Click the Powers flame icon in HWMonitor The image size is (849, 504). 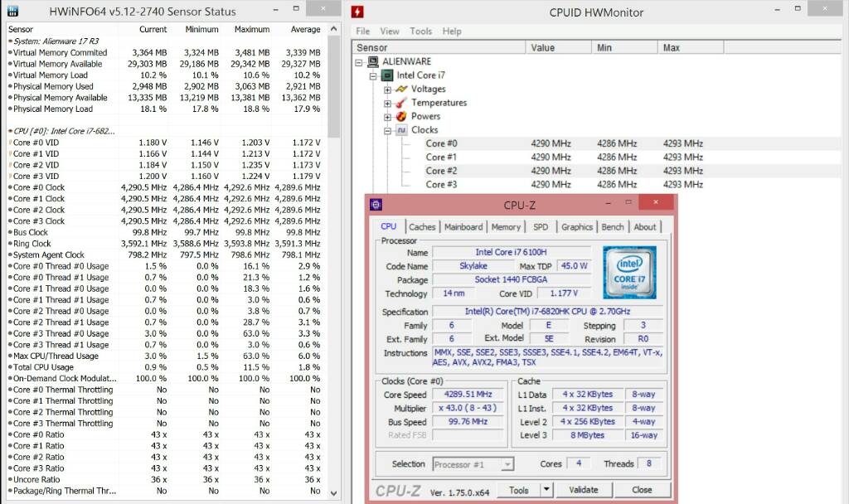point(401,116)
